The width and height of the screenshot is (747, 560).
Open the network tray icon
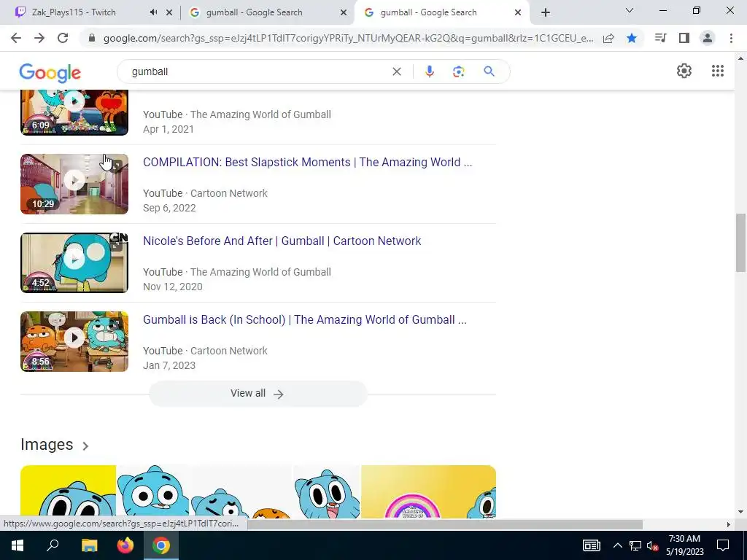tap(635, 545)
